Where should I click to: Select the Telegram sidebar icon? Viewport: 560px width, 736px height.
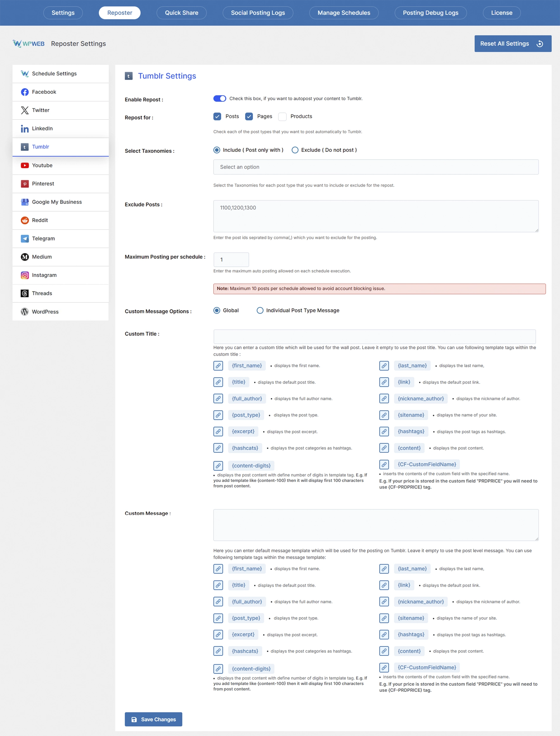click(x=25, y=239)
